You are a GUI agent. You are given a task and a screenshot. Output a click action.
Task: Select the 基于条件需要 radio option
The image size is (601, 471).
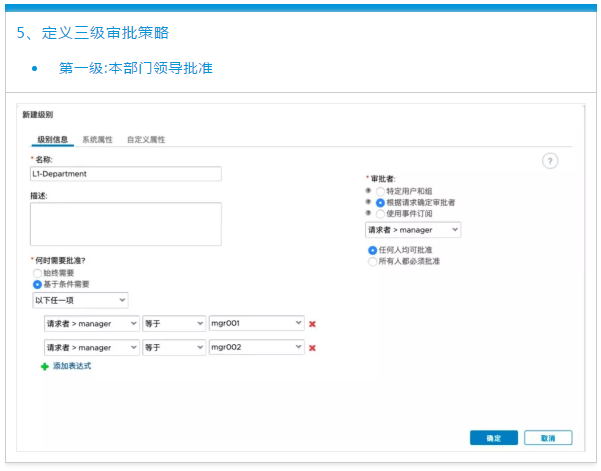coord(38,284)
